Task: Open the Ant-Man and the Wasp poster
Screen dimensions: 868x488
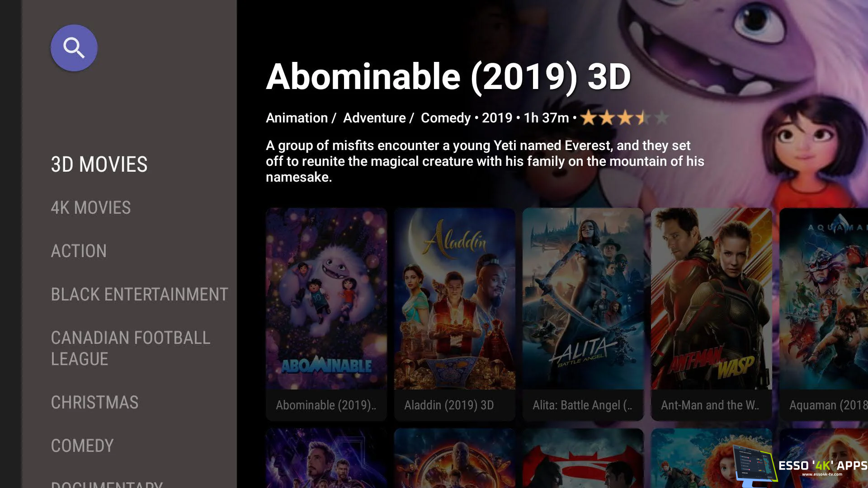Action: 712,299
